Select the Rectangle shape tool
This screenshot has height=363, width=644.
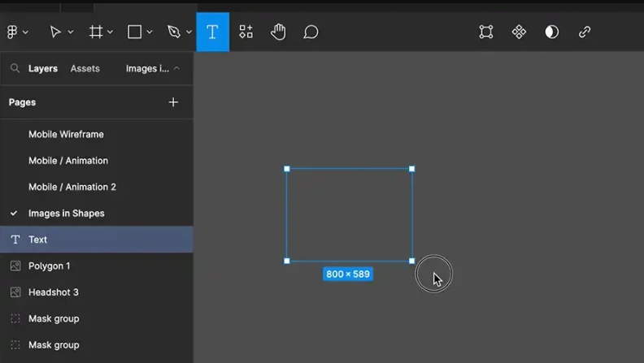(x=135, y=32)
